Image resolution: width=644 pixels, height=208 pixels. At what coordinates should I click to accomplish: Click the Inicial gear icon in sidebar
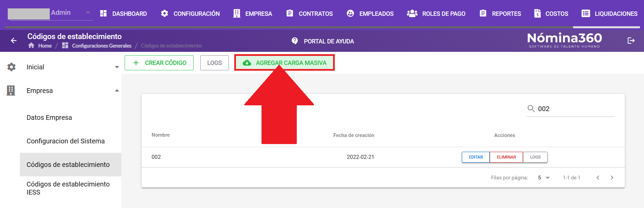[x=11, y=67]
